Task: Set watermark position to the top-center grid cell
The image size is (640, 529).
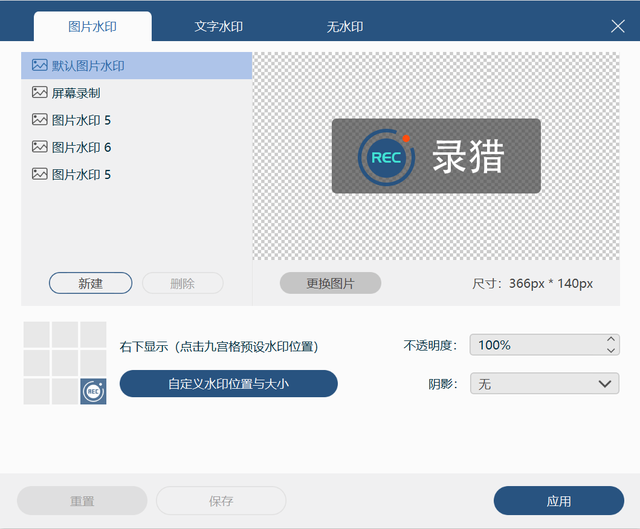Action: click(65, 334)
